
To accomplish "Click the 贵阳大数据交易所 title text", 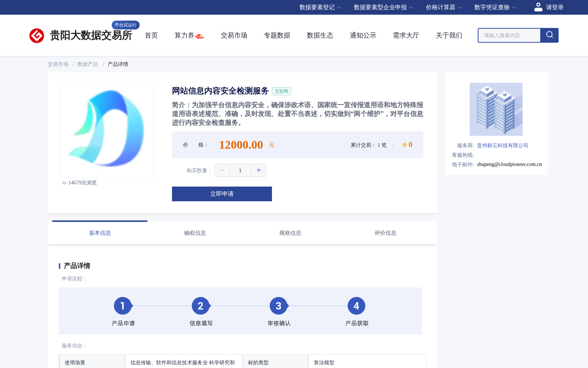I will 91,35.
